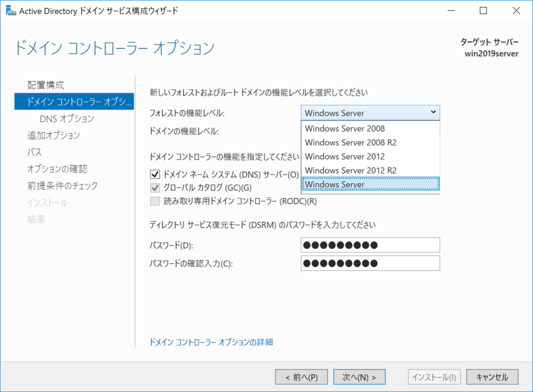Open パス step in sidebar
Viewport: 533px width, 392px height.
coord(34,151)
